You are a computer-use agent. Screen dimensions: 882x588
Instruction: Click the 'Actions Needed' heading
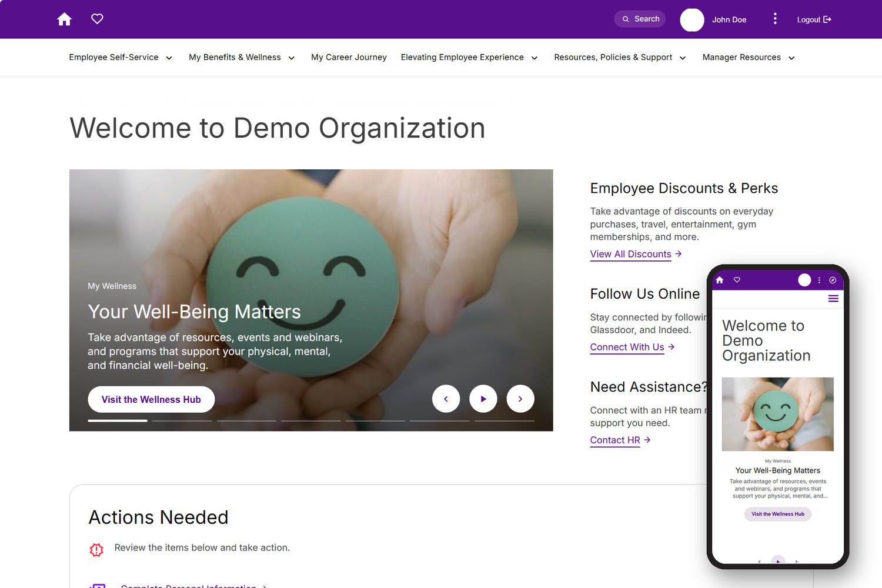158,517
